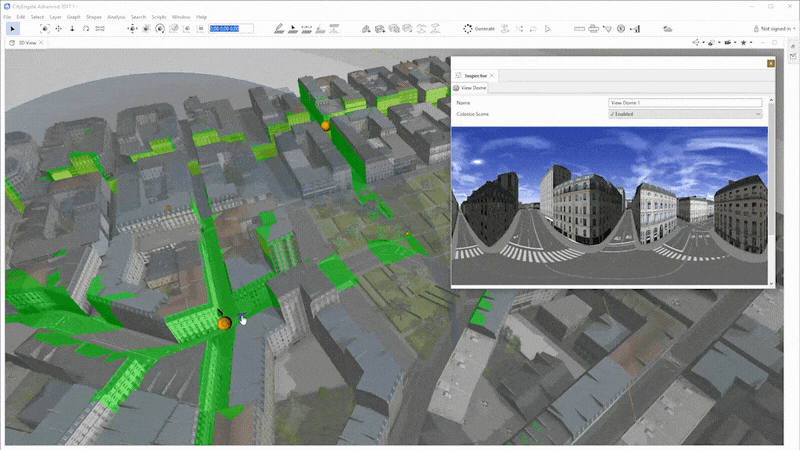Expand first view settings dropdown arrow in 3D View
The width and height of the screenshot is (800, 450).
pos(704,43)
